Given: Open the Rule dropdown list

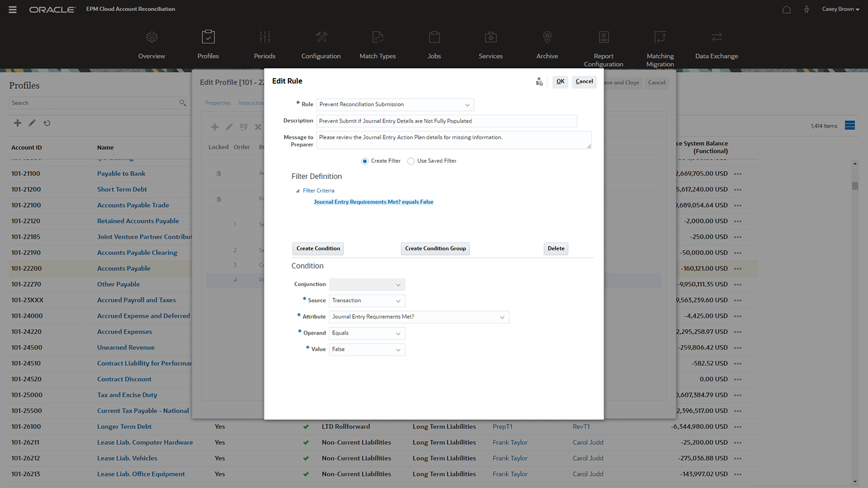Looking at the screenshot, I should pyautogui.click(x=467, y=105).
